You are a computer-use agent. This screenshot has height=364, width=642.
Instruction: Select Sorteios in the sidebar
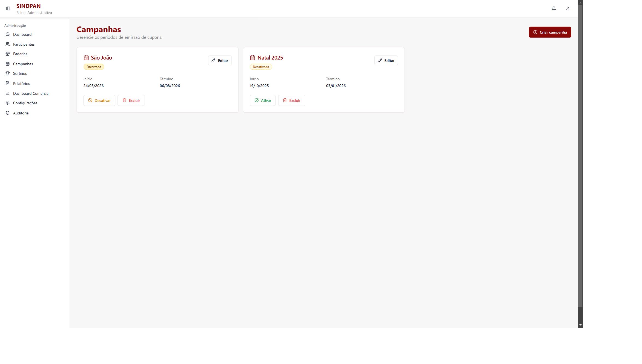tap(35, 73)
